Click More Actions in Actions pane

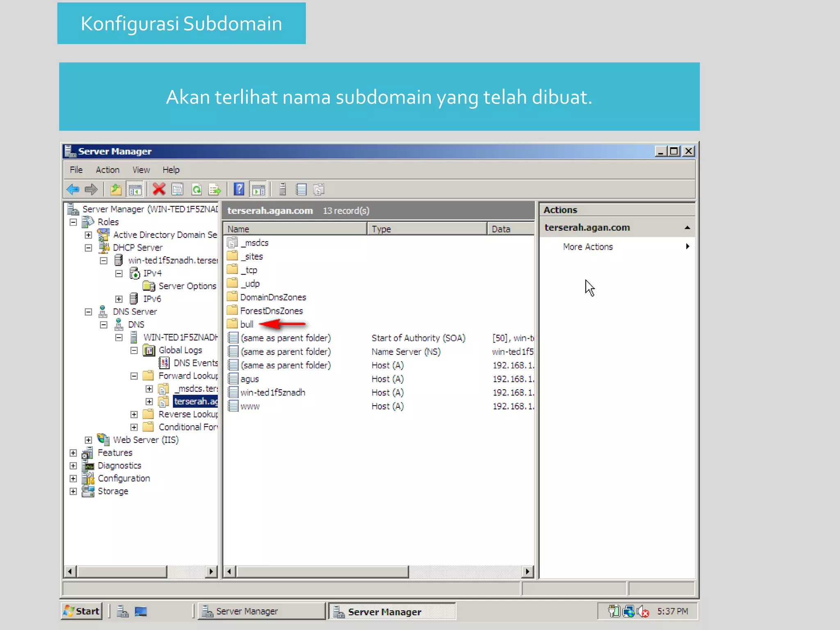pos(587,247)
